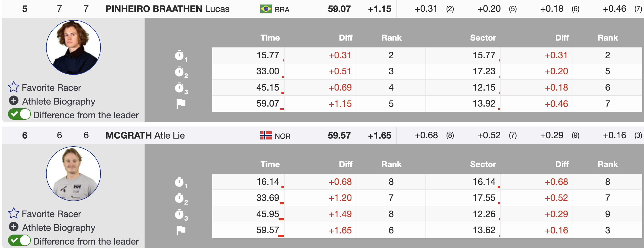Click McGrath's Athlete Biography text link
644x248 pixels.
59,228
